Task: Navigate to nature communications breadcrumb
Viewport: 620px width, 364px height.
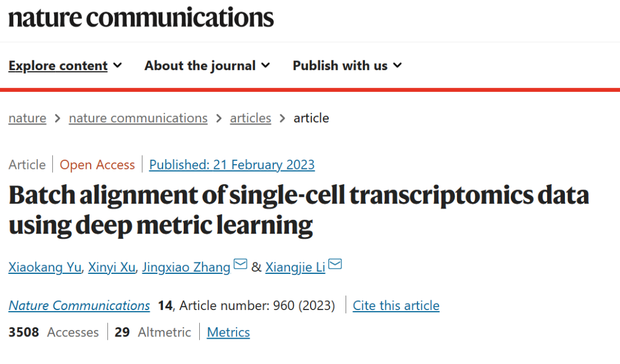Action: (x=138, y=118)
